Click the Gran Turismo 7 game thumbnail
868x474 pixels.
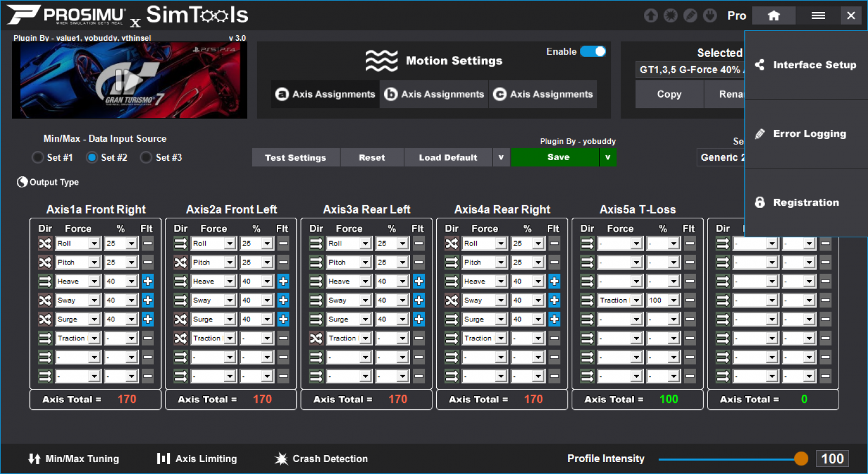[x=130, y=80]
